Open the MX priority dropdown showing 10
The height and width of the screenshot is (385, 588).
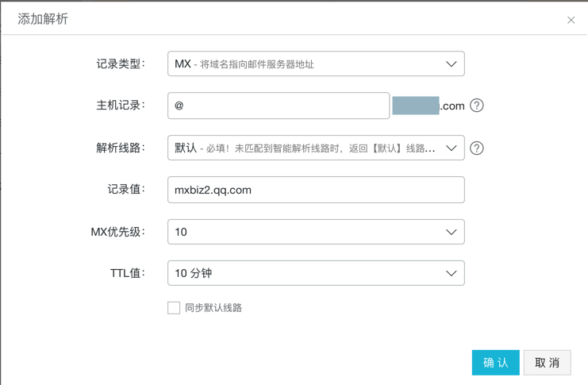pos(309,232)
